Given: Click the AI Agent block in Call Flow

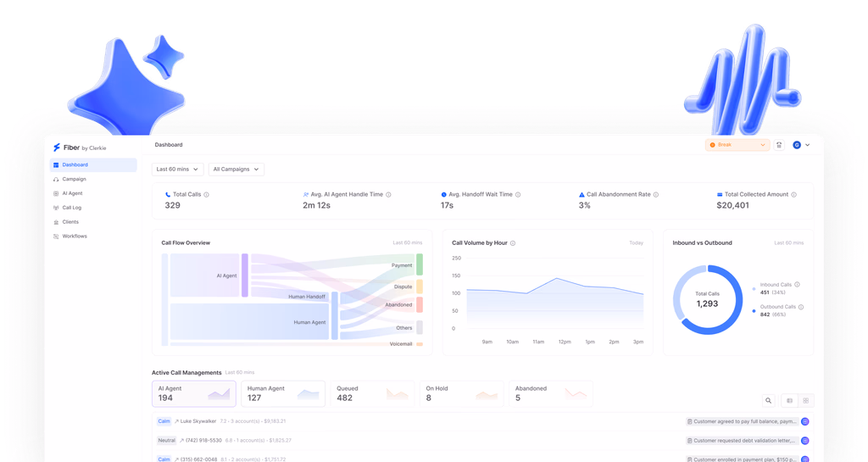Looking at the screenshot, I should point(205,275).
